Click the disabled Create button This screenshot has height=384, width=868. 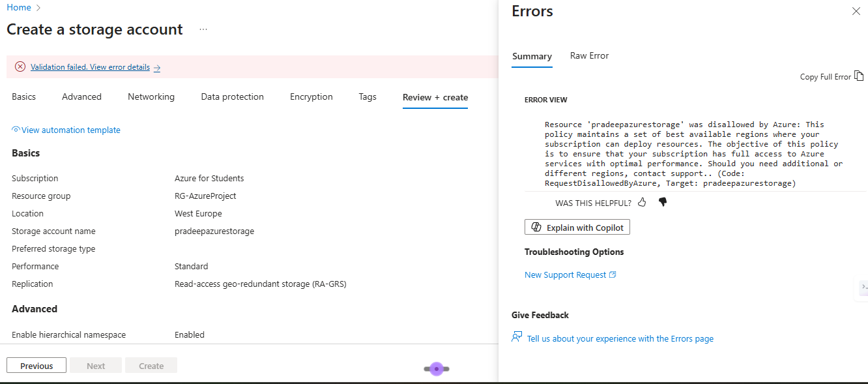click(x=151, y=366)
